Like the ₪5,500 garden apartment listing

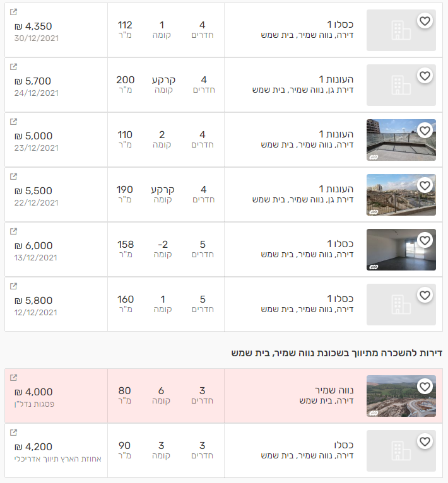(425, 186)
